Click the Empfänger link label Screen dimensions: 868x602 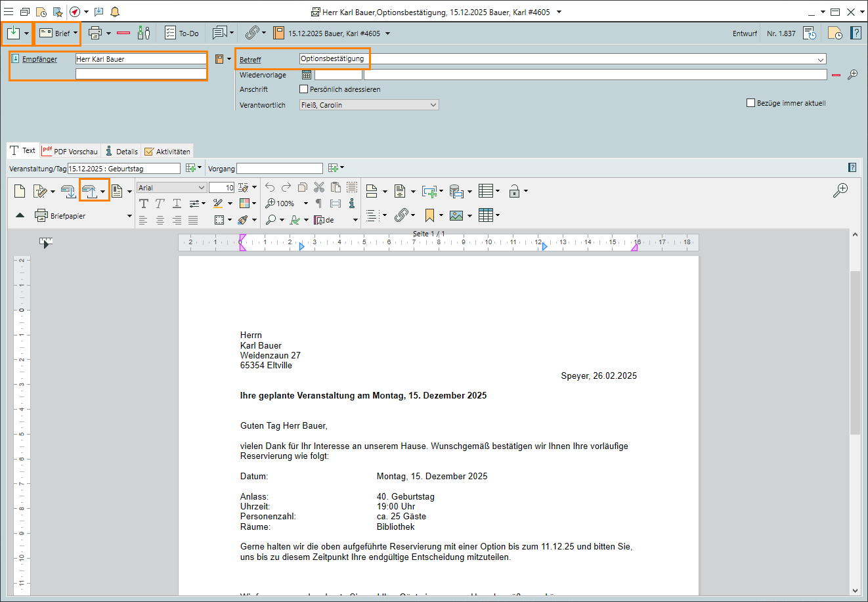[39, 59]
